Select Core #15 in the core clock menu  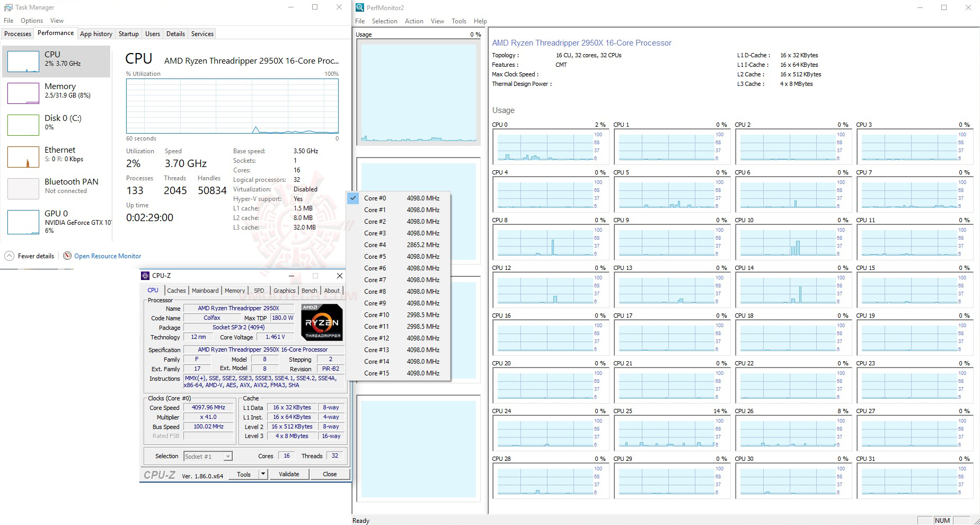click(398, 373)
